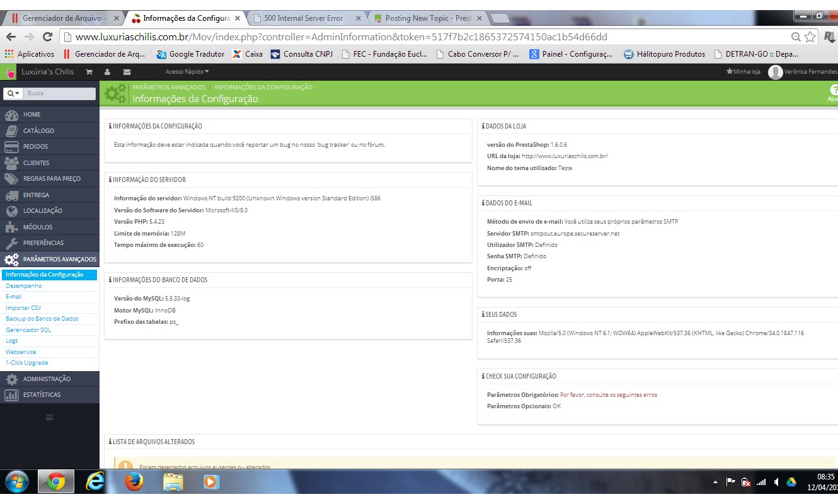The height and width of the screenshot is (504, 838).
Task: Show hidden system tray icons arrow
Action: pos(715,483)
